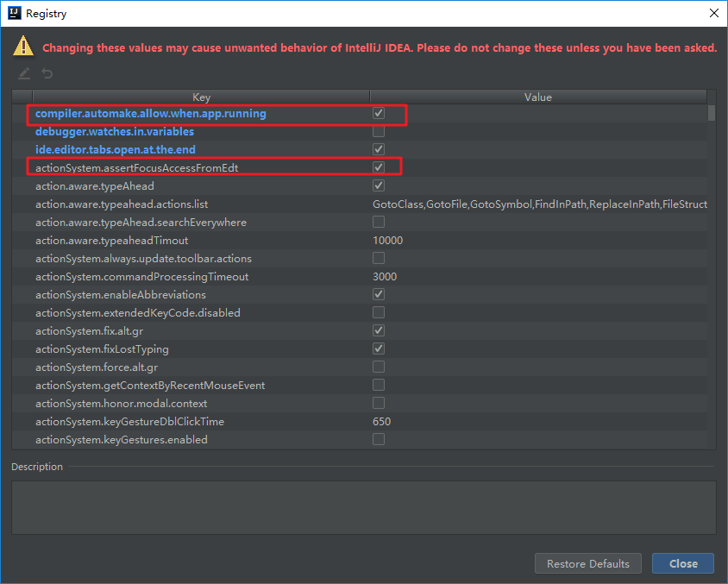Click the vertical scrollbar thumb of the table
The height and width of the screenshot is (584, 728).
[712, 113]
